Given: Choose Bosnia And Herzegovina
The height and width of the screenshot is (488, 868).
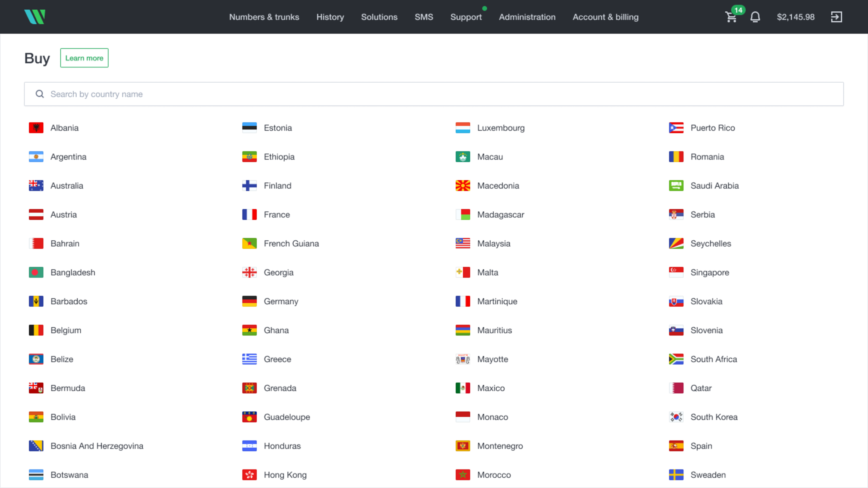Looking at the screenshot, I should click(x=97, y=446).
